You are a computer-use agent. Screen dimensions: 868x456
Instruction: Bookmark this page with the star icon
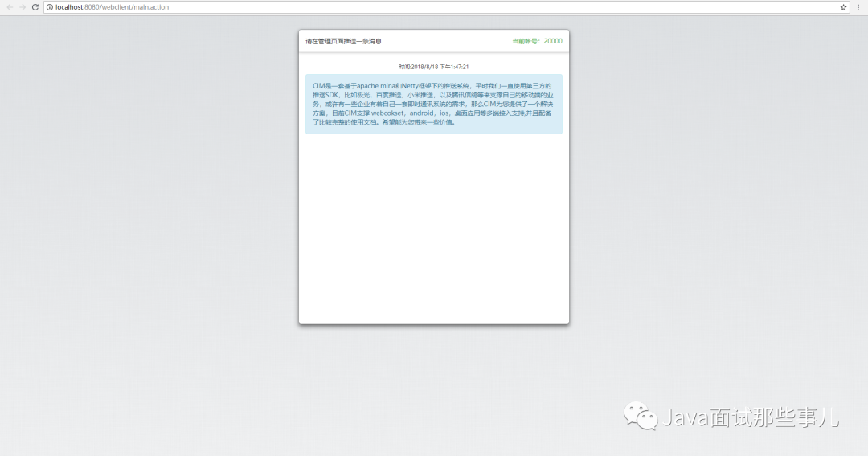pos(843,7)
